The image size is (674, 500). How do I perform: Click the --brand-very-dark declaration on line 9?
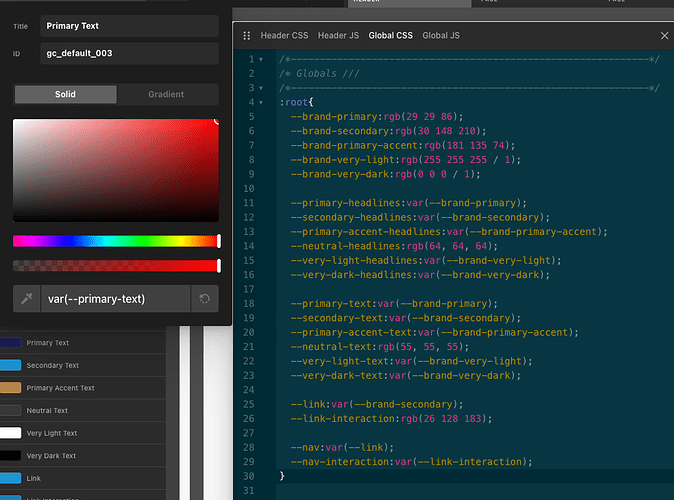[x=385, y=174]
